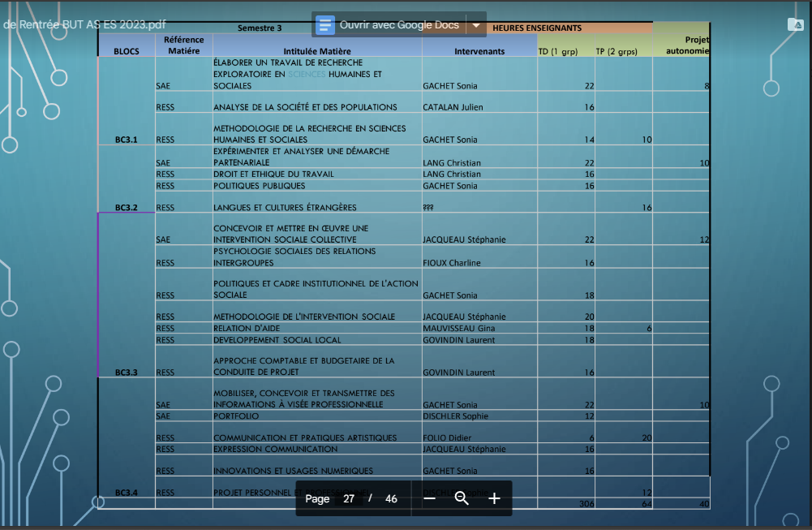Click the "TP (2 grps)" column header

(617, 51)
